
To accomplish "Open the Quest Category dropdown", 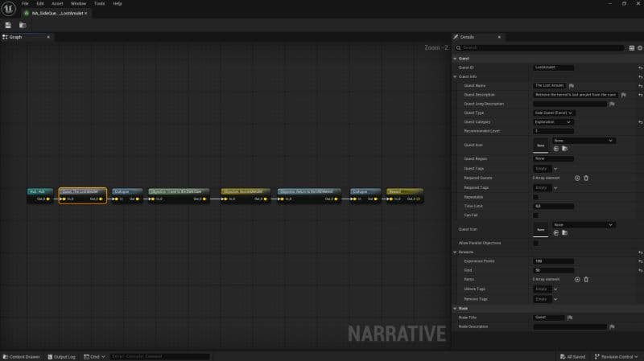I will pyautogui.click(x=553, y=122).
